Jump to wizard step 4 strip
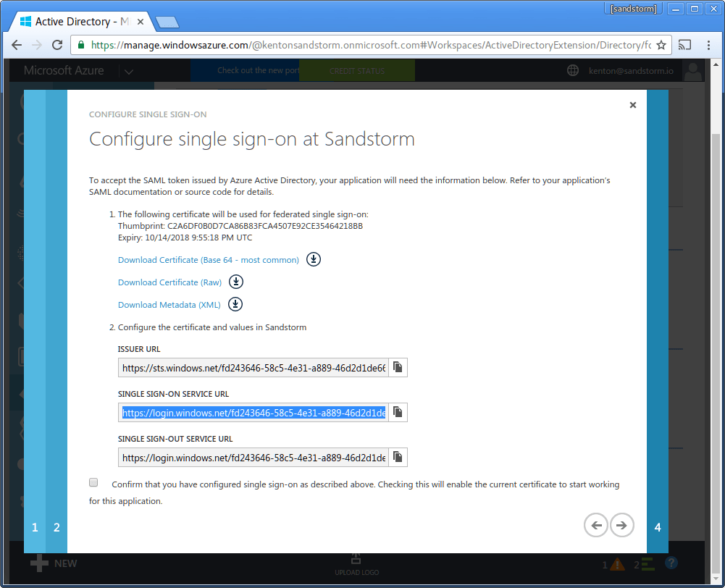Image resolution: width=725 pixels, height=588 pixels. (x=658, y=322)
